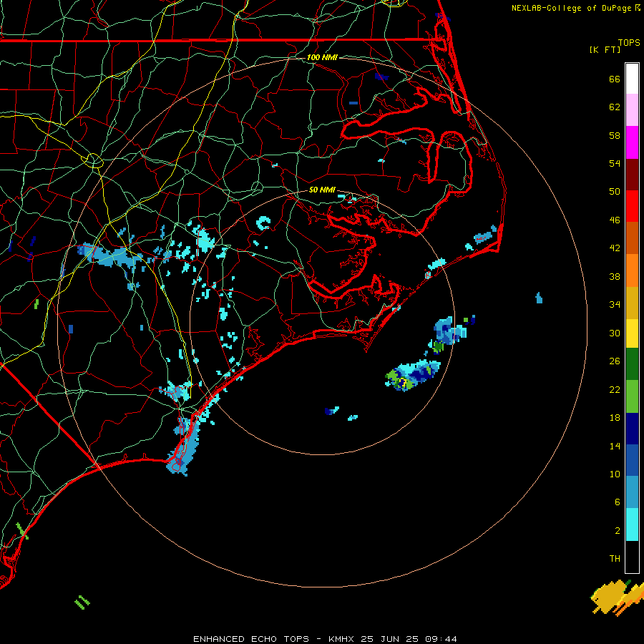The width and height of the screenshot is (644, 644).
Task: Select the dark red 54 kft legend swatch
Action: (632, 174)
